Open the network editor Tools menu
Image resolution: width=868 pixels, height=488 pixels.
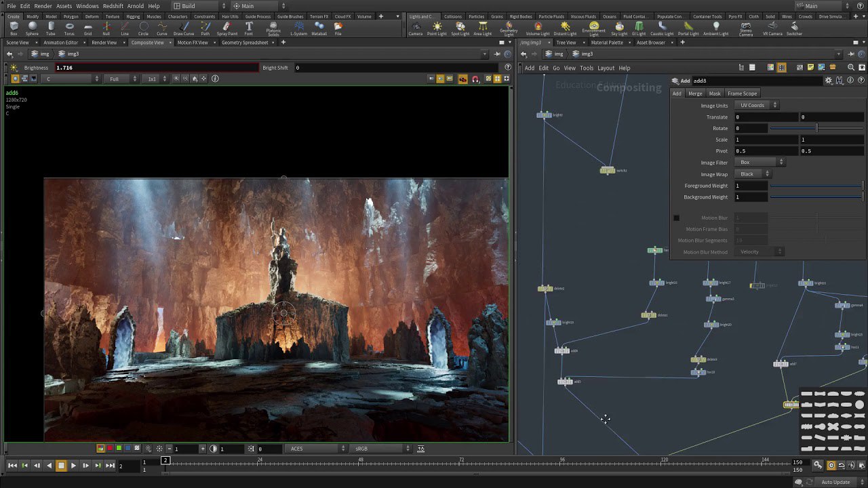587,68
